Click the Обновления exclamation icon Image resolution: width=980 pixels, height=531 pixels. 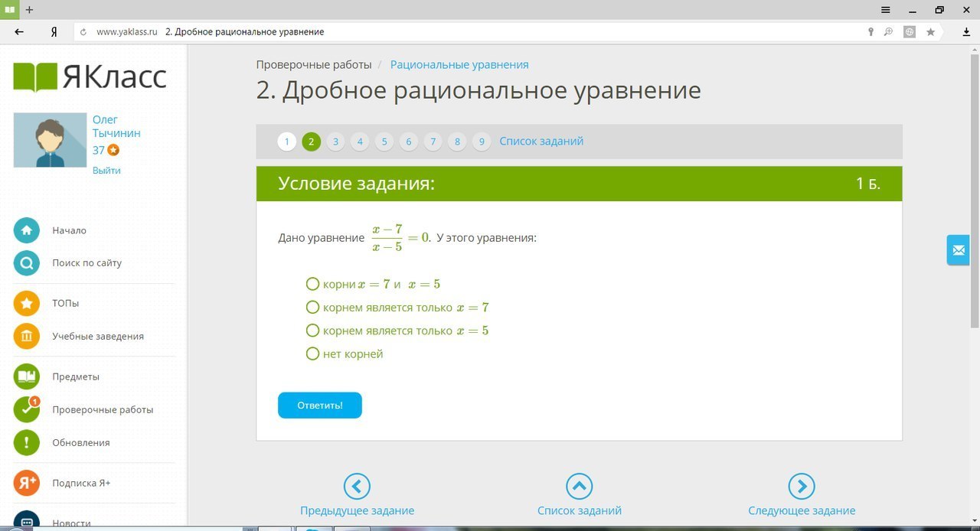pyautogui.click(x=26, y=442)
